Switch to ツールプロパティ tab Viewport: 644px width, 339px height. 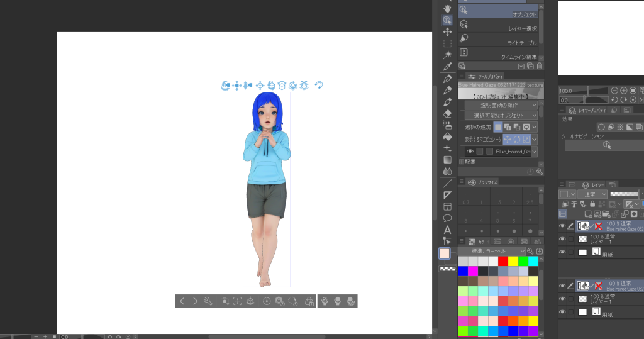[486, 77]
